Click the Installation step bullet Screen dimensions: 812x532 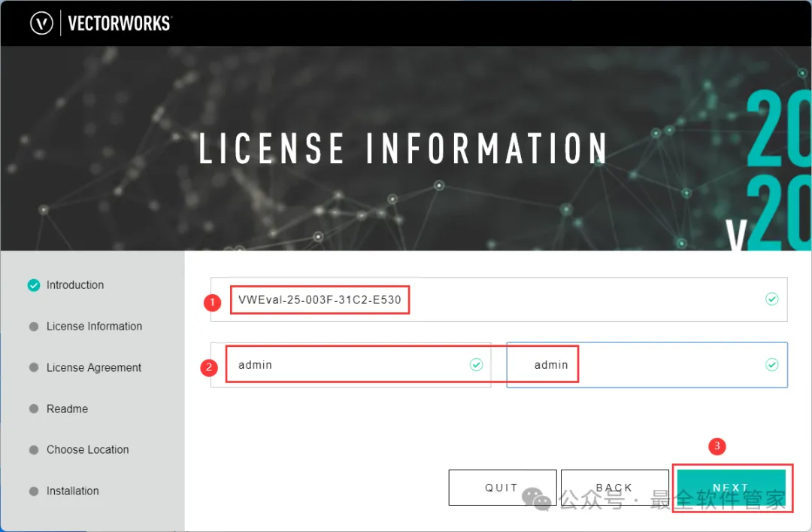click(34, 491)
